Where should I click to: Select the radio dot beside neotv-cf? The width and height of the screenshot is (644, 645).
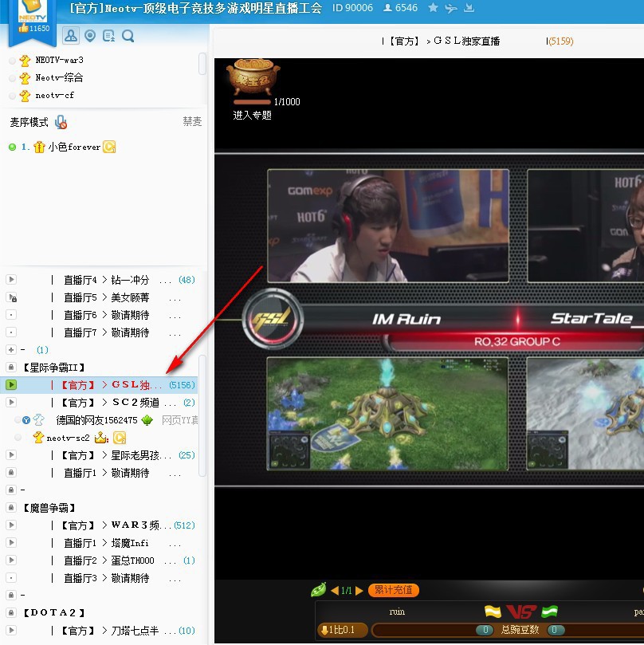[x=12, y=96]
